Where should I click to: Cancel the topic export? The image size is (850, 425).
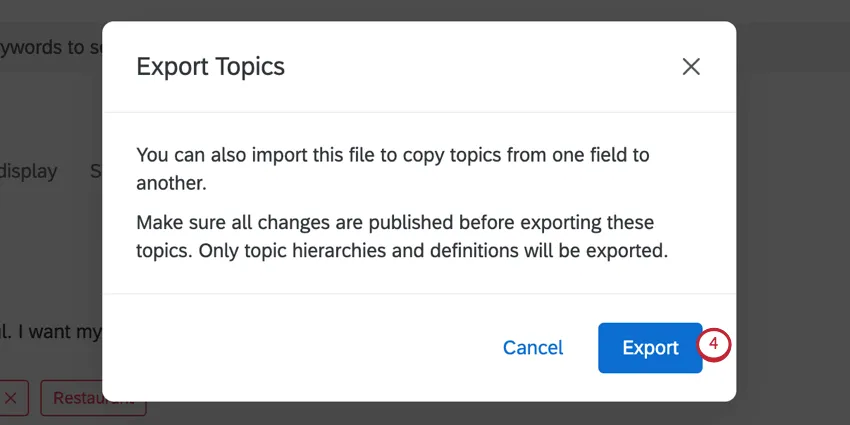(x=533, y=348)
